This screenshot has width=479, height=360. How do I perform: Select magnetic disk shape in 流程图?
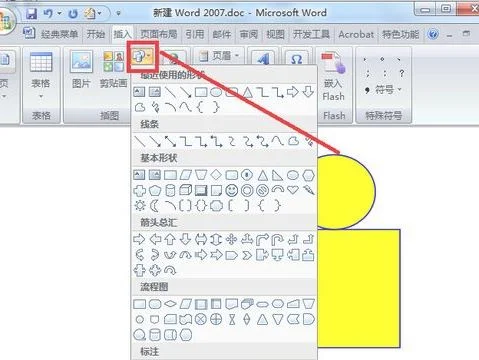tap(155, 335)
